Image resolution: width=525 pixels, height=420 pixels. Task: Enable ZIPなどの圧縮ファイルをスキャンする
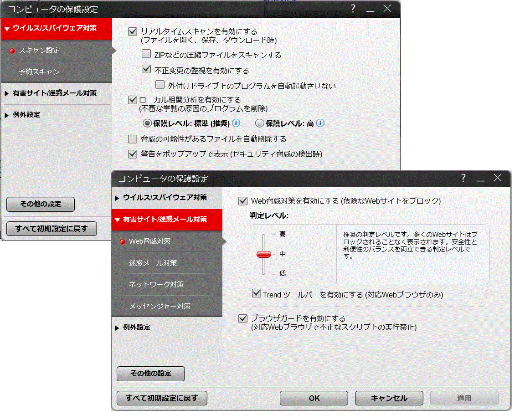(146, 54)
